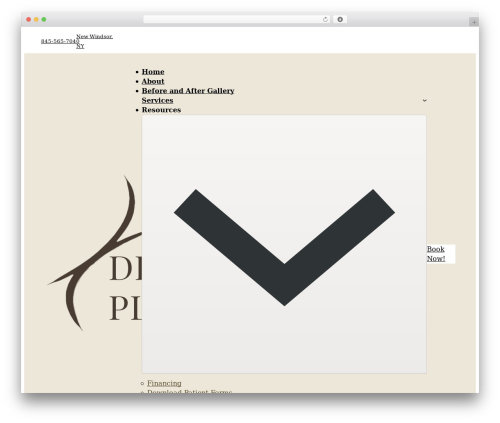This screenshot has width=500, height=423.
Task: Click the browser address bar
Action: (x=237, y=19)
